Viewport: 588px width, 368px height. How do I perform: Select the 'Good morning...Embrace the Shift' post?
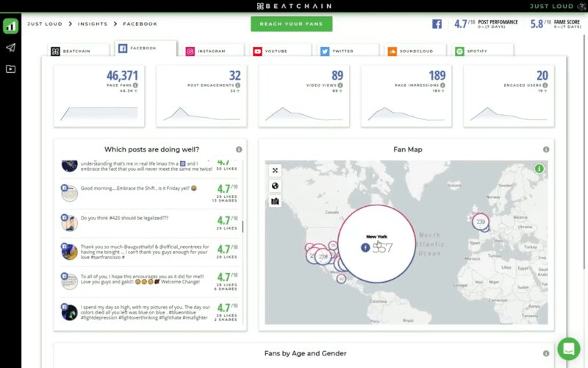(x=149, y=193)
